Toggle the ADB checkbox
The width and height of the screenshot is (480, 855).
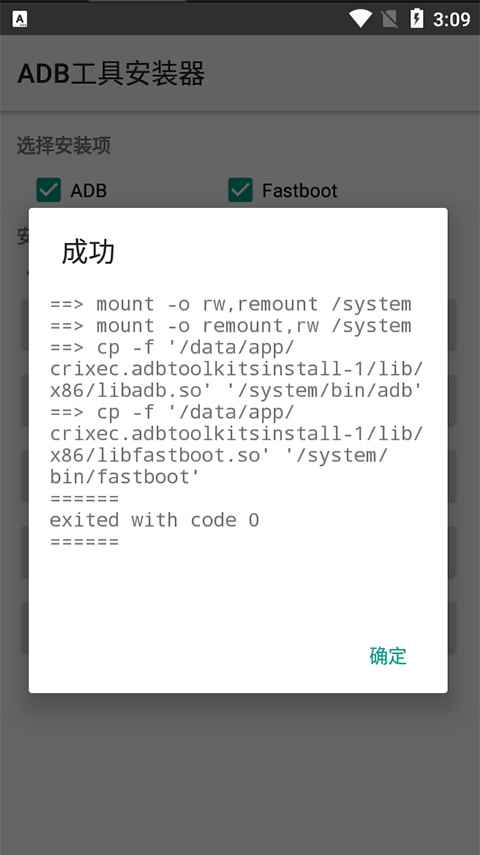click(x=49, y=190)
